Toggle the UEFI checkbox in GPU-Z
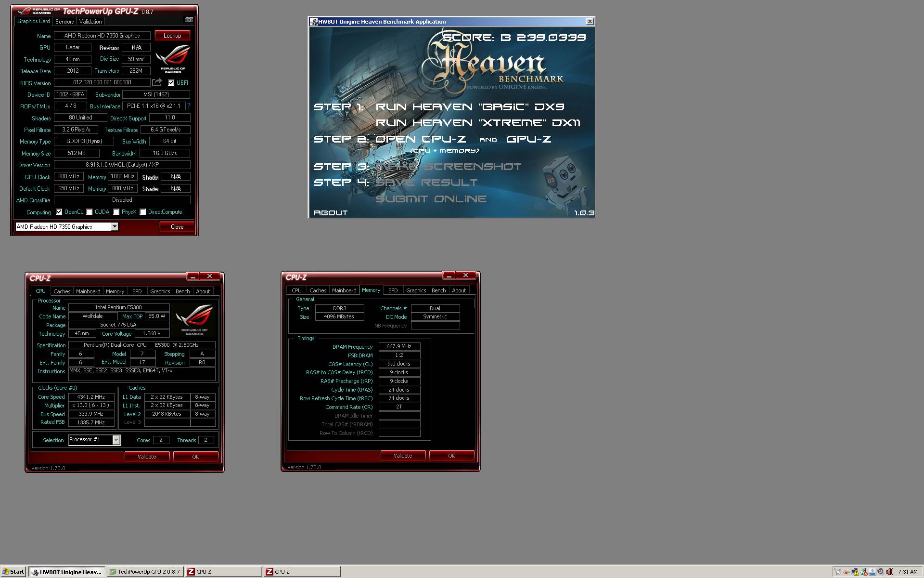Screen dimensions: 924x578 (x=171, y=83)
